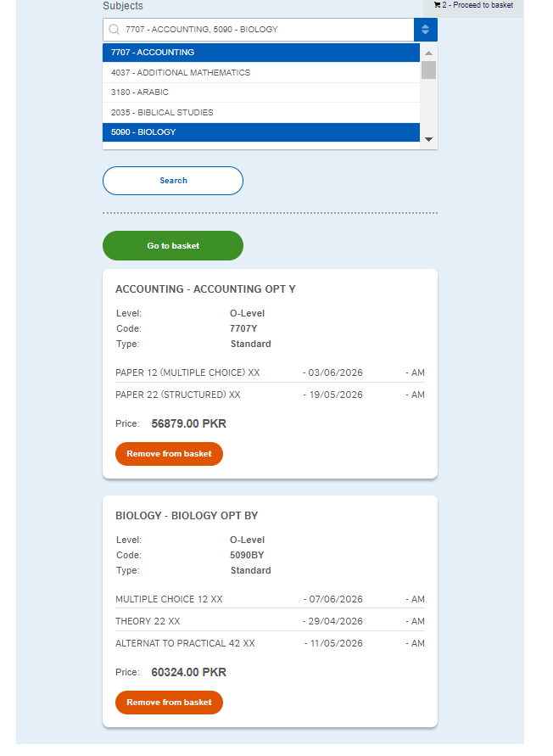Click the green Go to basket button
This screenshot has height=756, width=553.
click(173, 246)
